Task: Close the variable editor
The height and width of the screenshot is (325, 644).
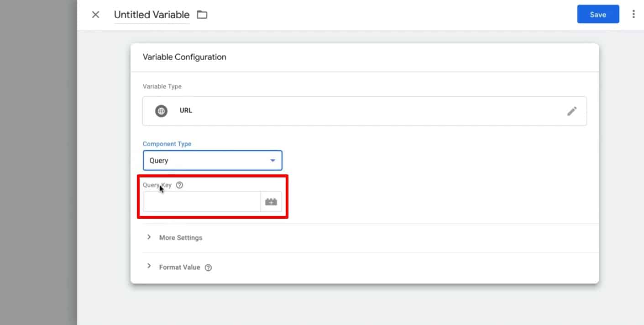Action: point(95,14)
